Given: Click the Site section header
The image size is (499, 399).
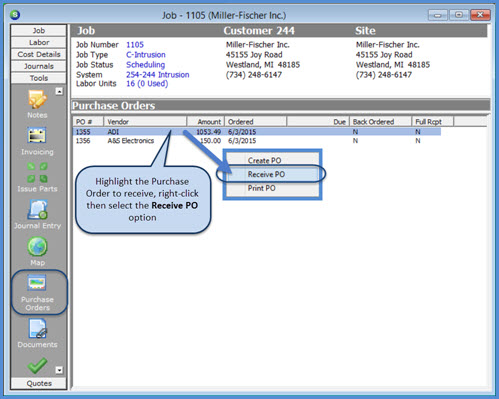Looking at the screenshot, I should (365, 31).
